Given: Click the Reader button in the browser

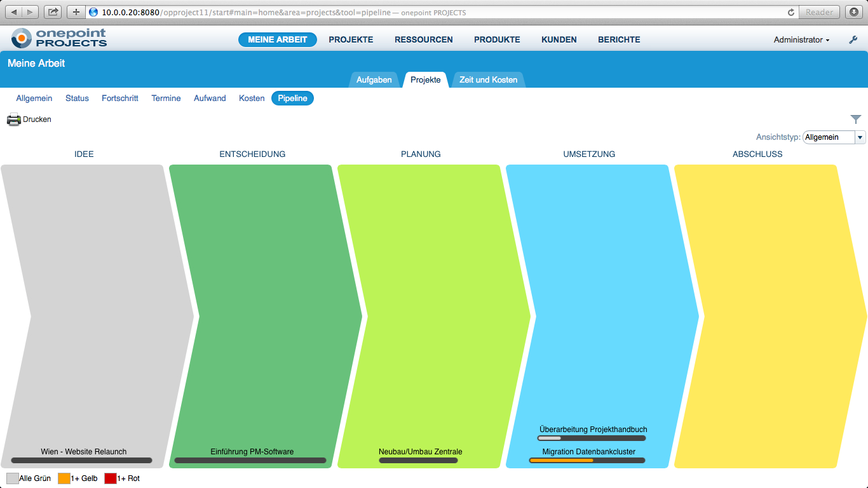Looking at the screenshot, I should point(820,11).
